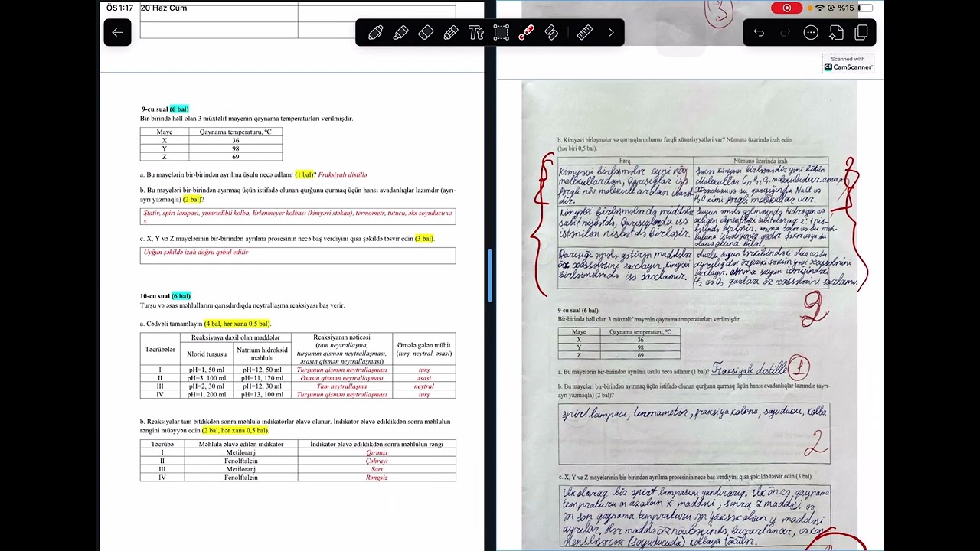The width and height of the screenshot is (980, 551).
Task: Click 'Qırmızı' color answer cell
Action: pyautogui.click(x=377, y=452)
